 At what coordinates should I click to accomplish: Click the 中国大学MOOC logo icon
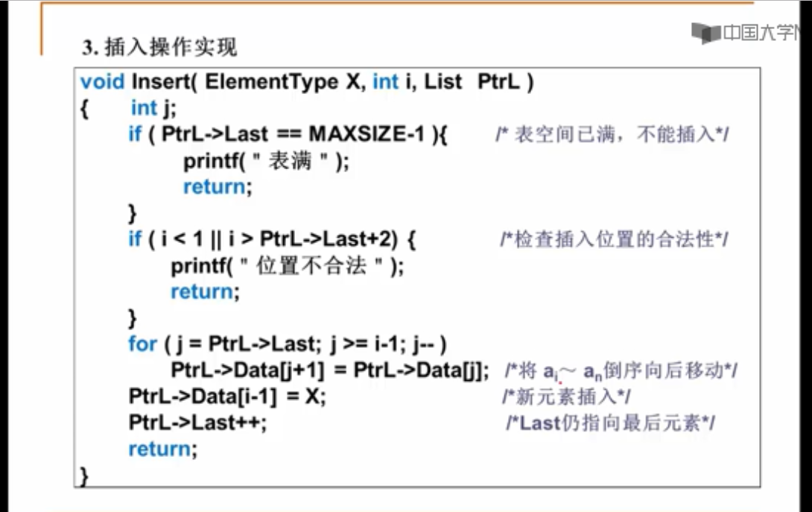pyautogui.click(x=705, y=32)
